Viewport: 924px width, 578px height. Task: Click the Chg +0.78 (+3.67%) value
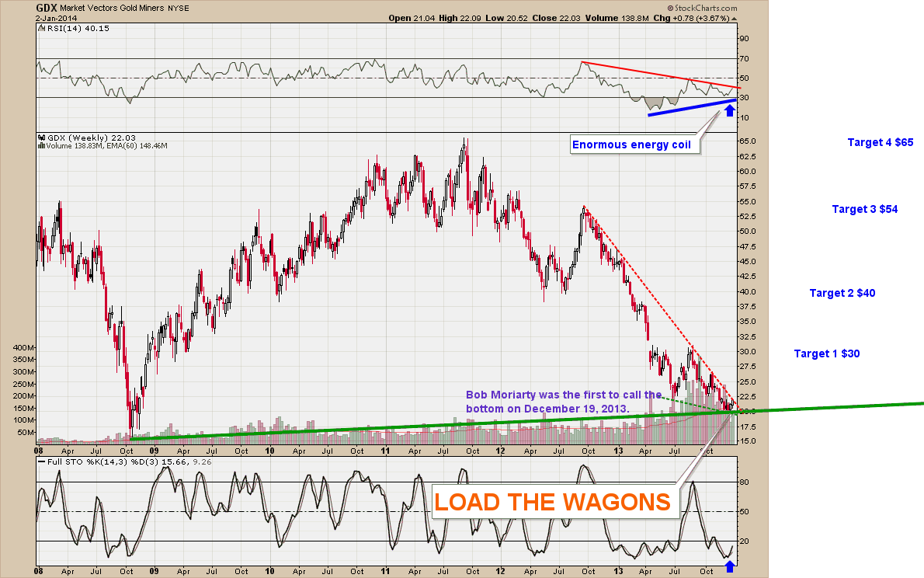pyautogui.click(x=692, y=19)
